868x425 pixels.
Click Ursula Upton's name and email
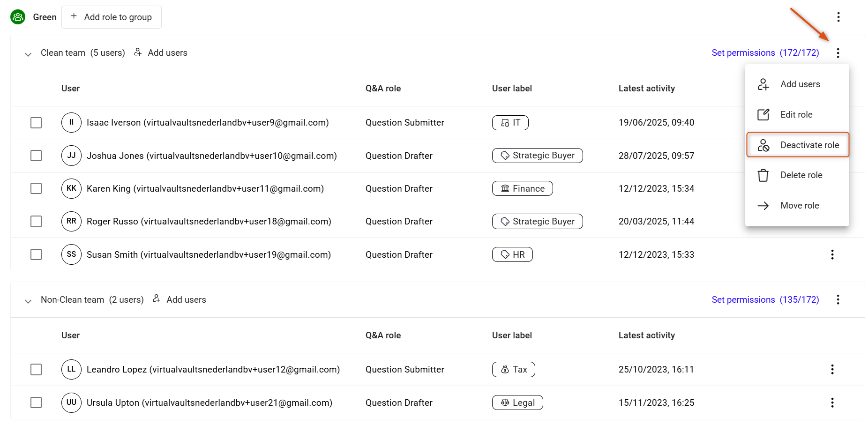pos(210,403)
